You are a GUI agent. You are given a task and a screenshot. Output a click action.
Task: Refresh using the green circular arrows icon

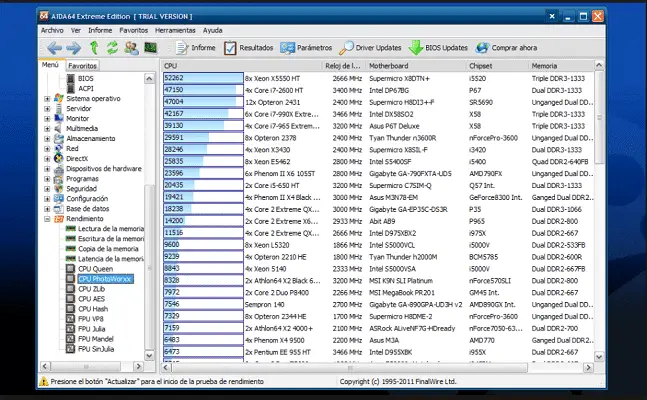[112, 48]
